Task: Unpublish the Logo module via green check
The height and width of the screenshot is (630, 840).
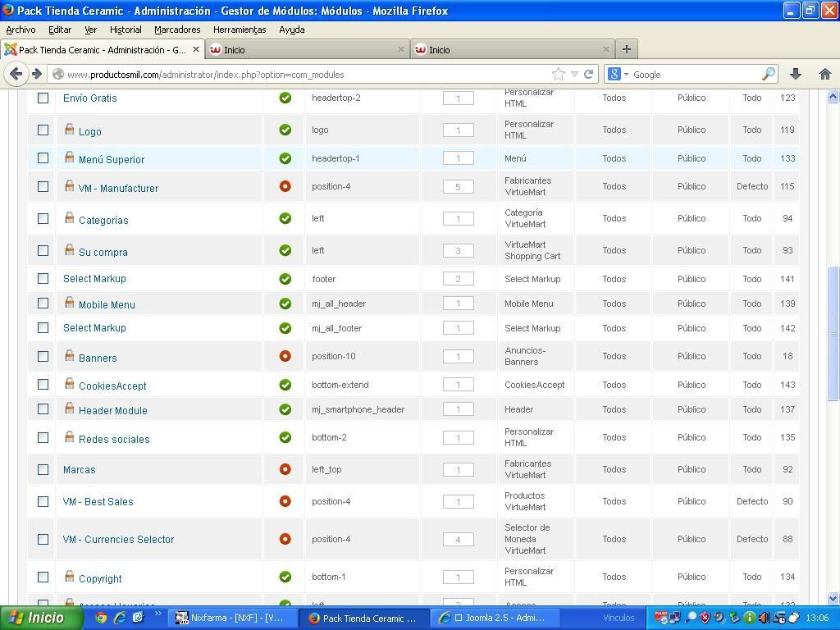Action: coord(285,130)
